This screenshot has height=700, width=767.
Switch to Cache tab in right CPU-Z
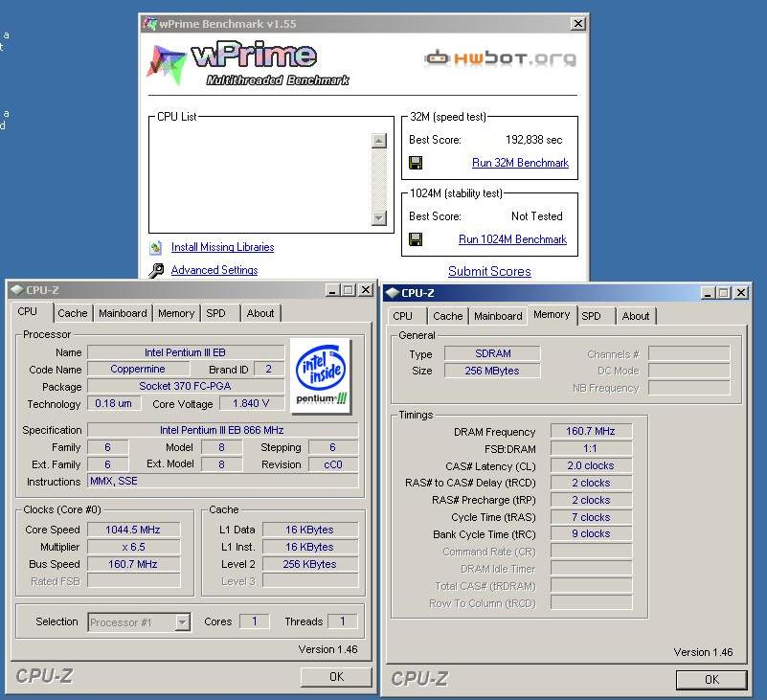(x=447, y=317)
